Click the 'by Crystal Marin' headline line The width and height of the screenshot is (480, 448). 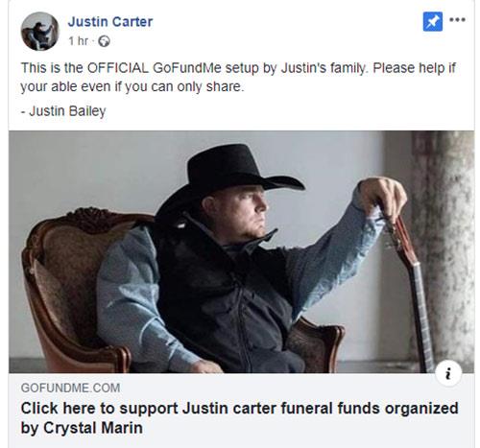point(82,428)
